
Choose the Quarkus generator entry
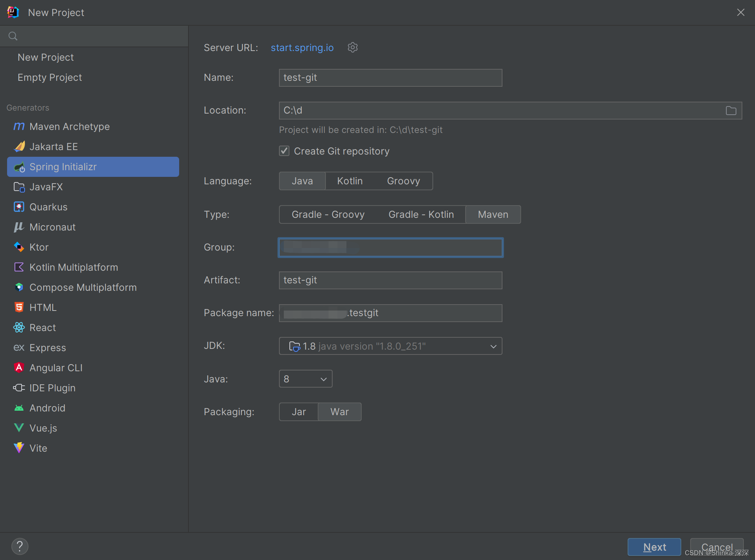pos(93,207)
